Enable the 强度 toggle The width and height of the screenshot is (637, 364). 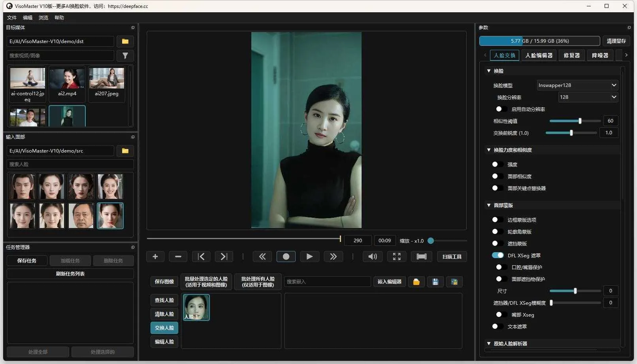click(498, 164)
